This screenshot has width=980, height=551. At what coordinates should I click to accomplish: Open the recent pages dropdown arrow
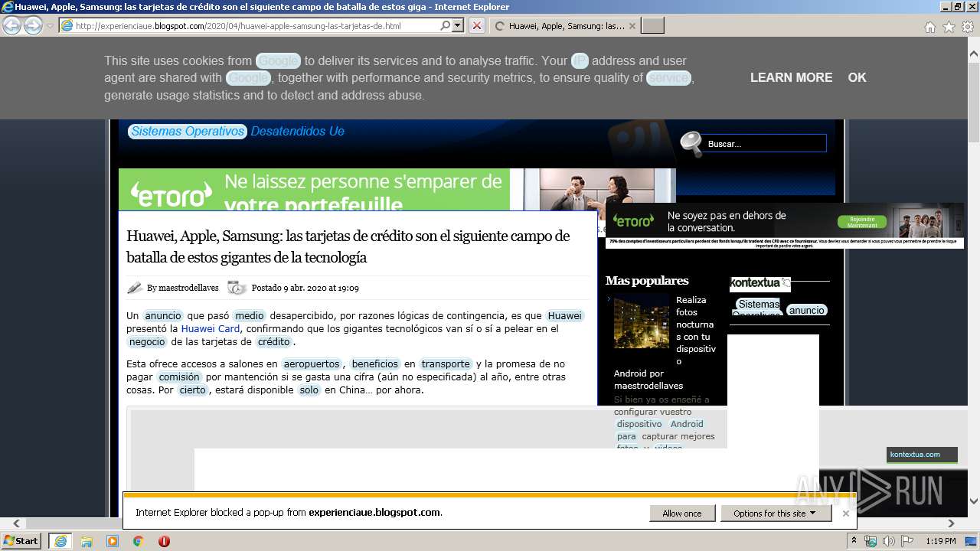50,26
